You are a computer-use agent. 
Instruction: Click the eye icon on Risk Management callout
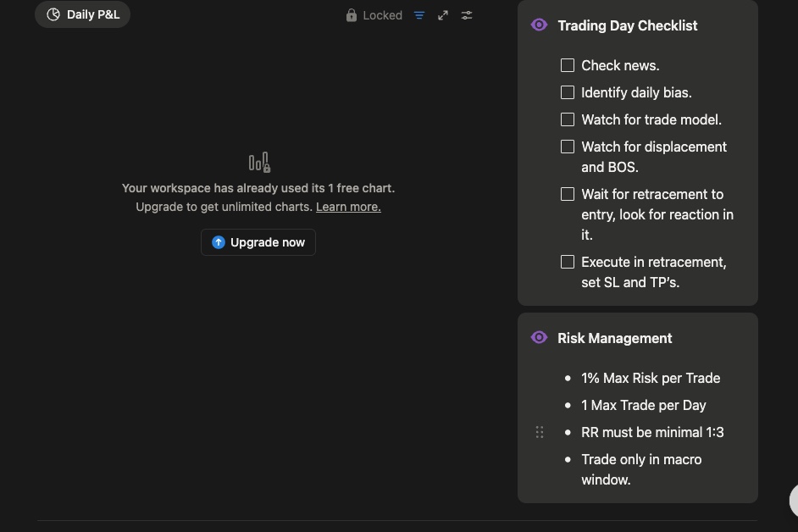point(539,338)
